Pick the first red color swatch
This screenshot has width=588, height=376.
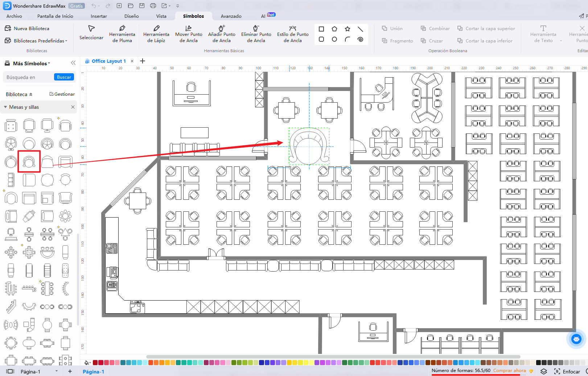point(95,363)
